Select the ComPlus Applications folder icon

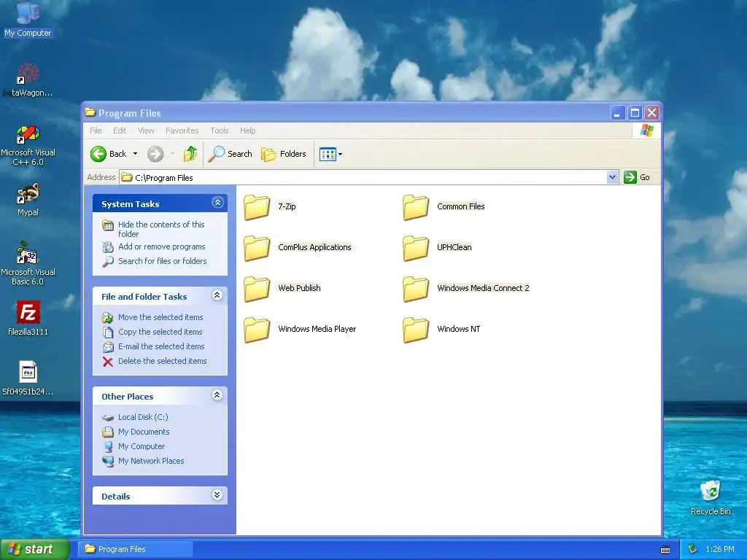(x=257, y=248)
